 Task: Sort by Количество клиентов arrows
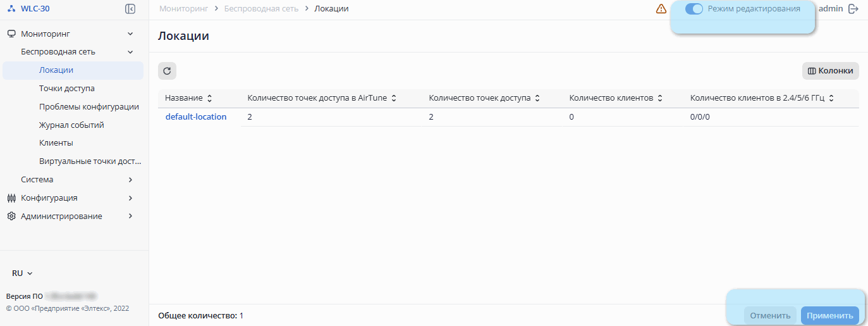pos(660,99)
